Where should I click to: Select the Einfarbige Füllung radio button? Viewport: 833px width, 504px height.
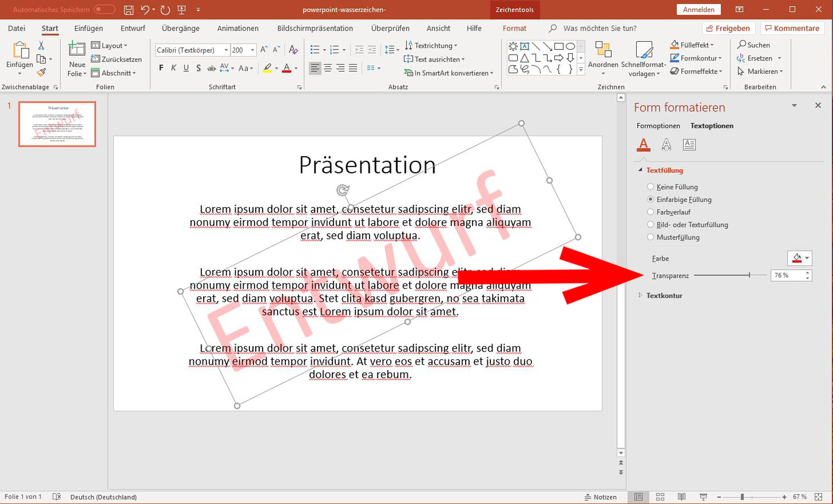coord(651,199)
